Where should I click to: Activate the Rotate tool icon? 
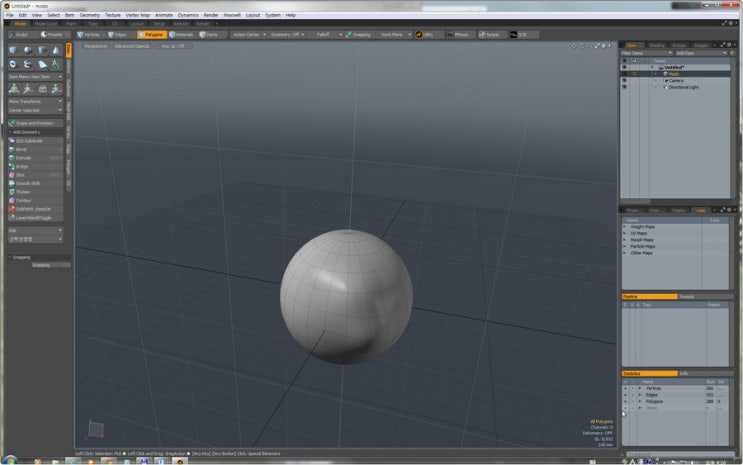(x=42, y=89)
